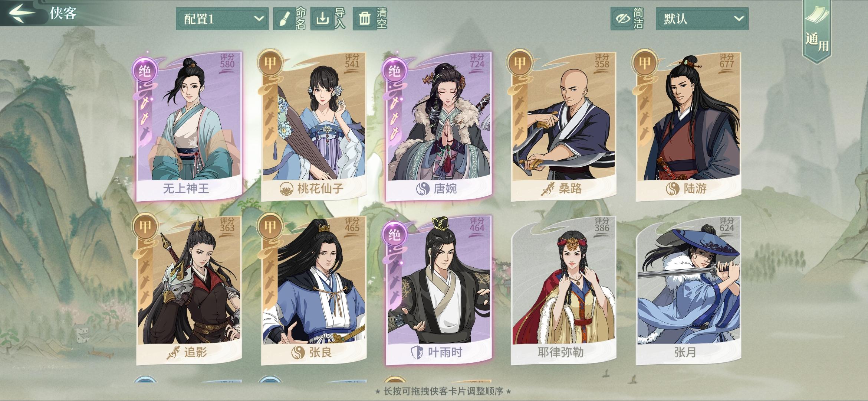Select the 张月 swordsman card

tap(688, 290)
